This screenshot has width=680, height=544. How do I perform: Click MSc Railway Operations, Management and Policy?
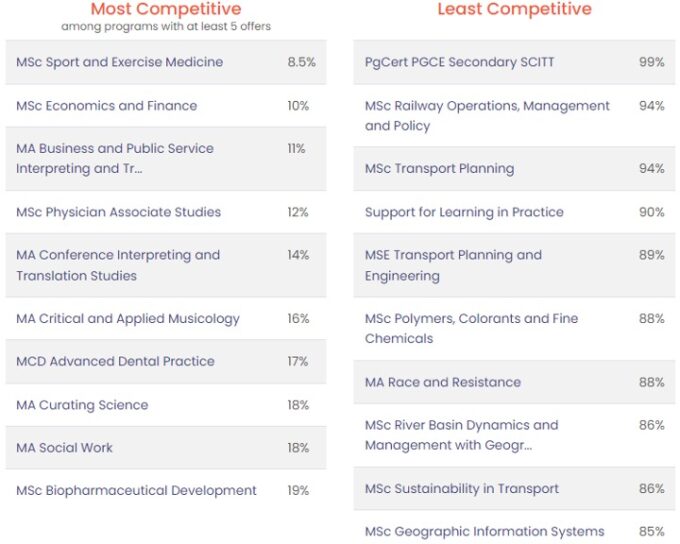pyautogui.click(x=514, y=115)
